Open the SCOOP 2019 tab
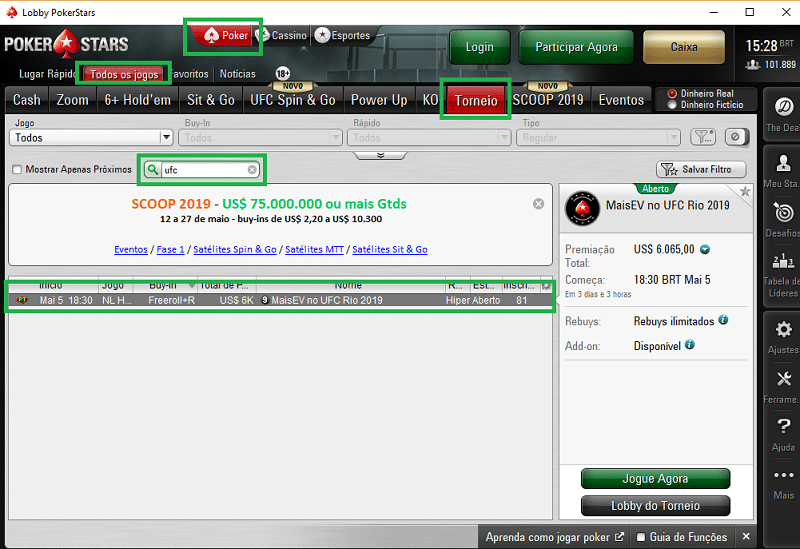This screenshot has height=549, width=800. [x=548, y=99]
